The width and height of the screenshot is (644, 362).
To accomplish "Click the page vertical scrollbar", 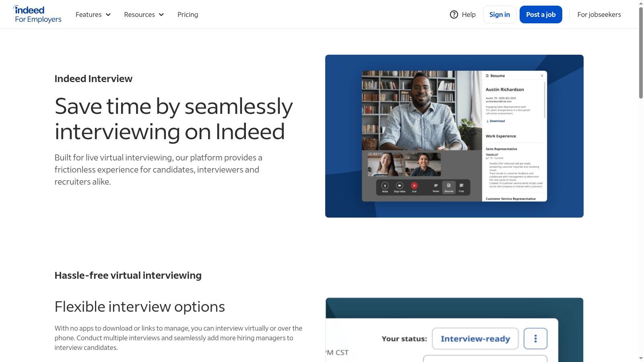I will (641, 52).
